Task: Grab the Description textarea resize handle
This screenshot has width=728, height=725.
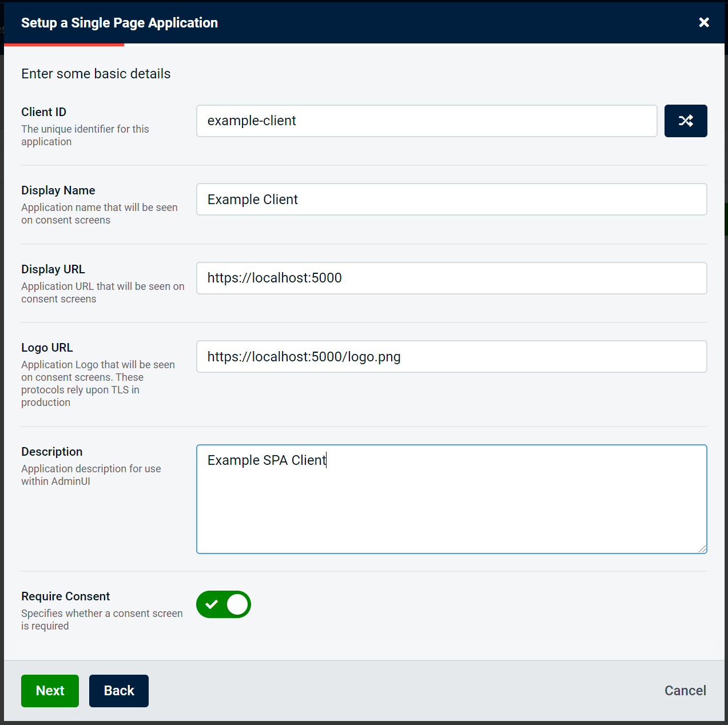Action: 702,549
